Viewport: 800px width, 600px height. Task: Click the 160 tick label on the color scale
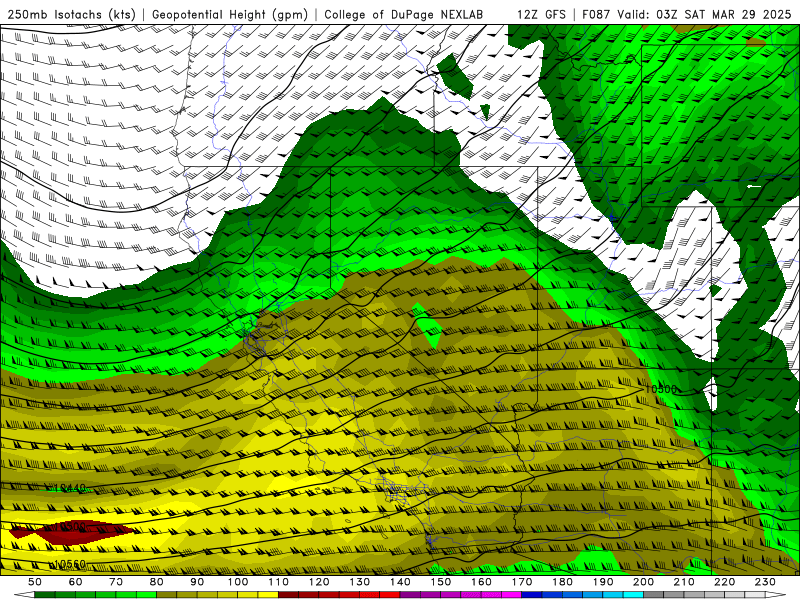[482, 582]
